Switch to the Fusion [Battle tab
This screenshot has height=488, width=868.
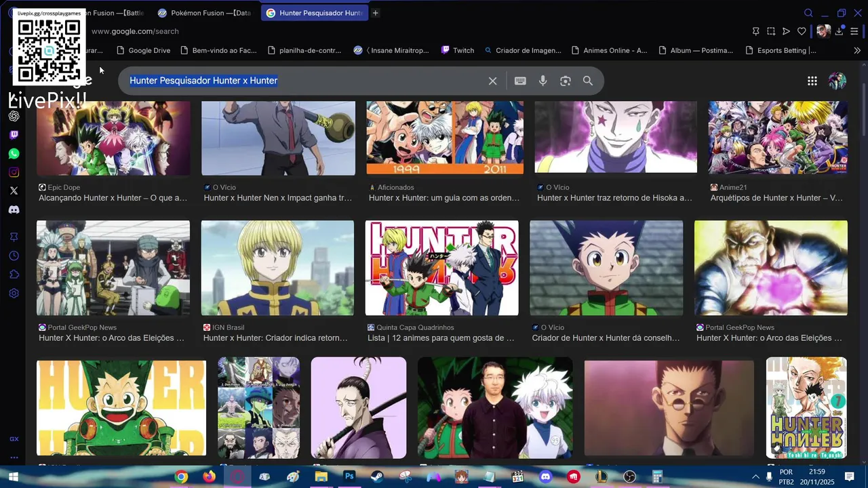point(115,13)
